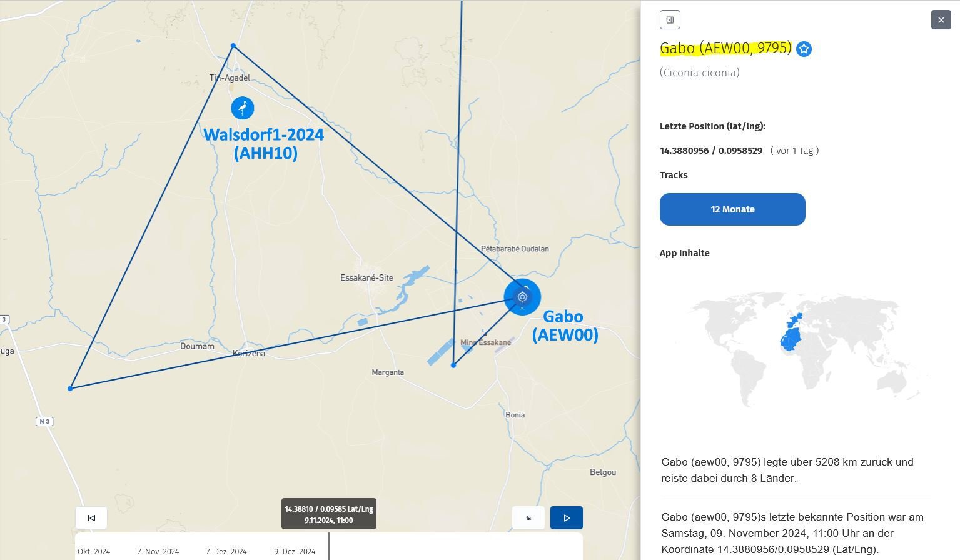Select 7. Nov. 2024 on timeline
960x560 pixels.
tap(158, 552)
